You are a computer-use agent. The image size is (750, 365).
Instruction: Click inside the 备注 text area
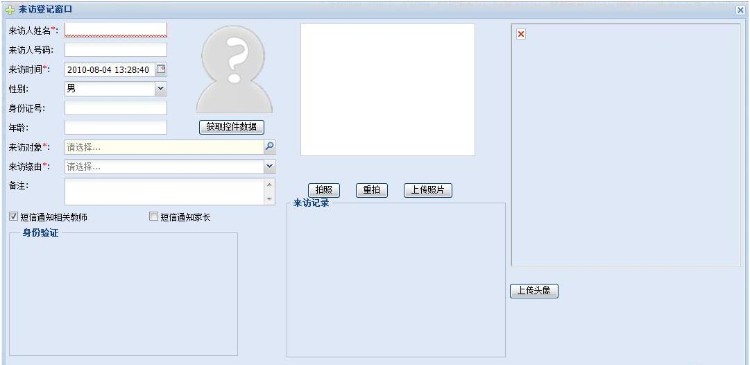coord(164,192)
